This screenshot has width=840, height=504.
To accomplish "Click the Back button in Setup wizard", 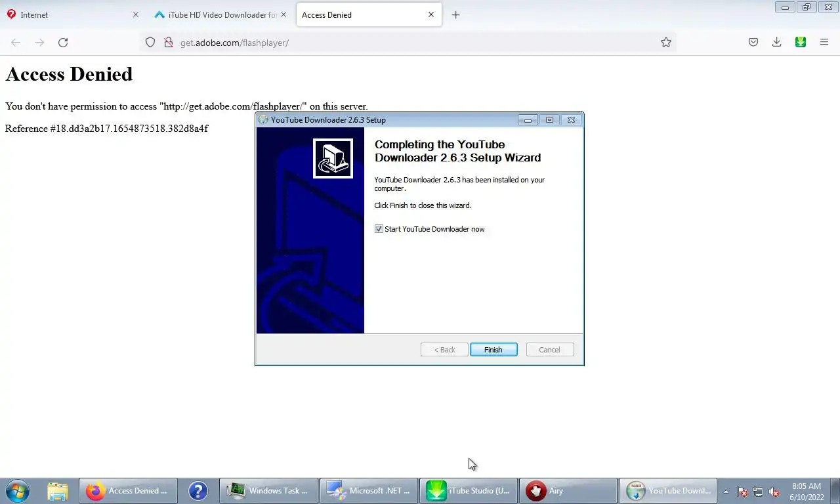I will tap(444, 350).
